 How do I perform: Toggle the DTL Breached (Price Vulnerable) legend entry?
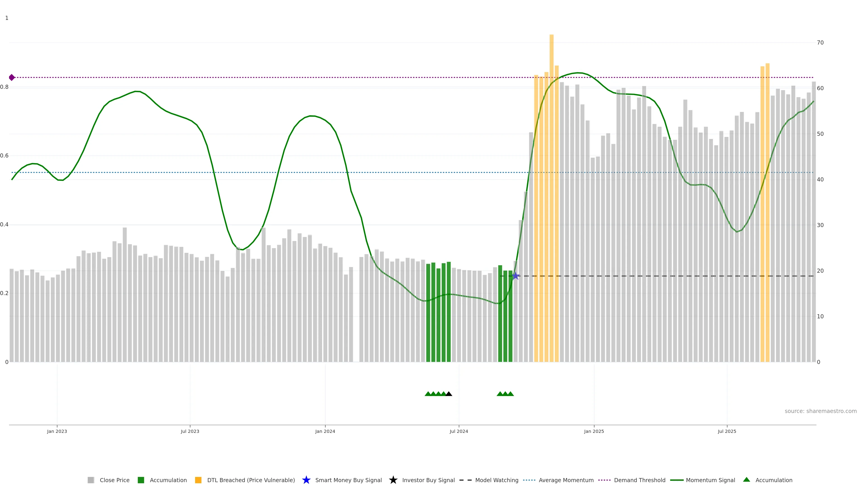pyautogui.click(x=251, y=480)
